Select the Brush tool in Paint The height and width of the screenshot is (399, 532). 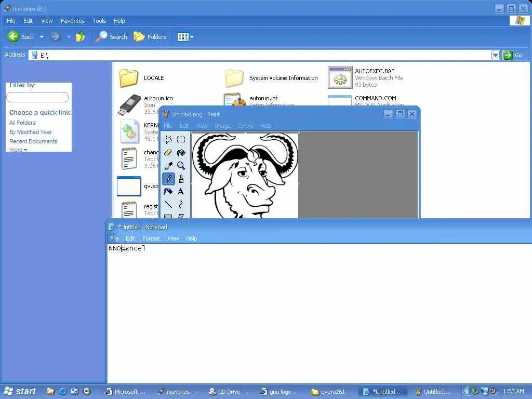181,179
